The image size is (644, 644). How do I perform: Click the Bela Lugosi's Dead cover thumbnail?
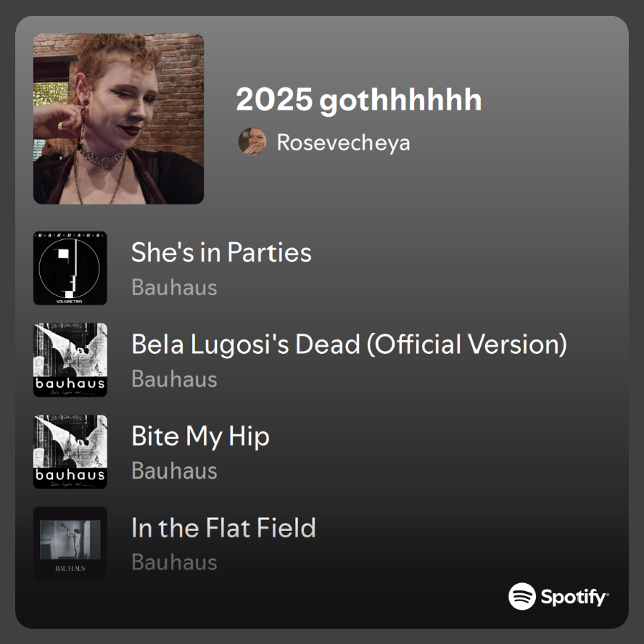(x=70, y=360)
